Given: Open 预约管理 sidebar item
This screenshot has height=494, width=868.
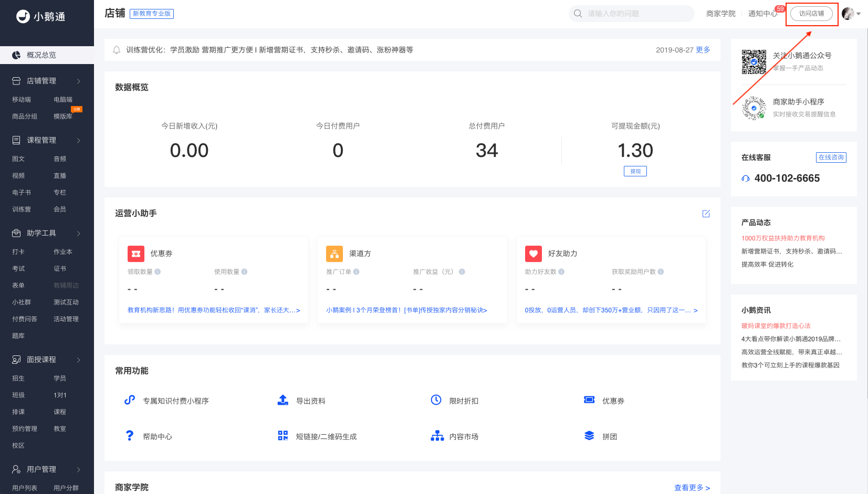Looking at the screenshot, I should coord(25,428).
